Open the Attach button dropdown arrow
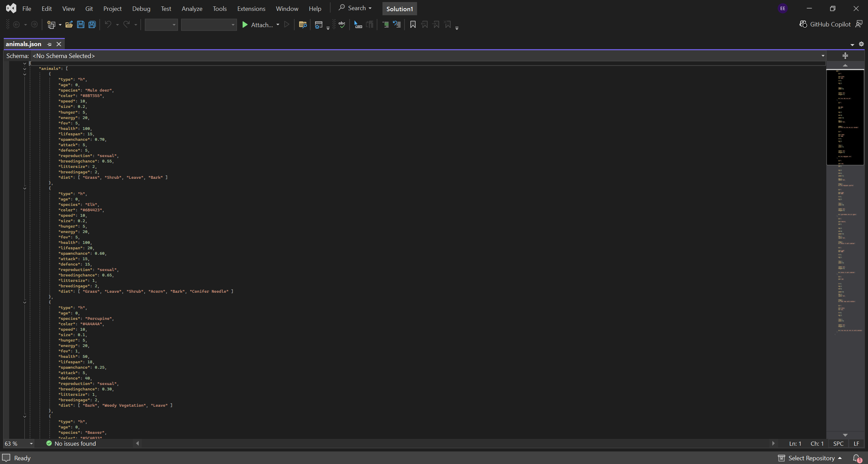Screen dimensions: 868x464 [278, 24]
